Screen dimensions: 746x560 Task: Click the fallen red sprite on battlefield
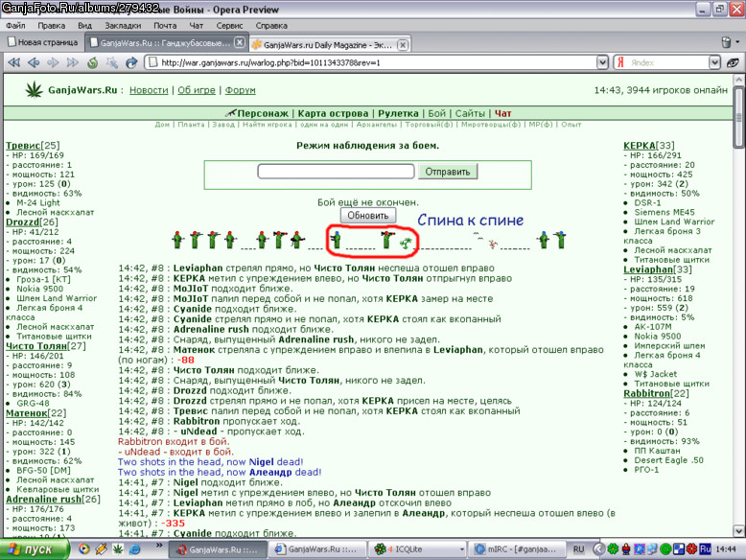pyautogui.click(x=493, y=245)
